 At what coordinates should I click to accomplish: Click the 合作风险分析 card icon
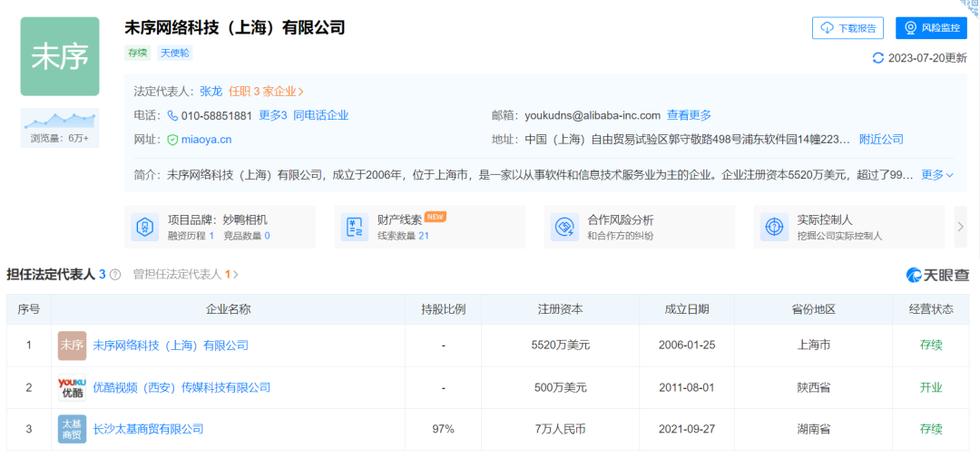click(564, 227)
